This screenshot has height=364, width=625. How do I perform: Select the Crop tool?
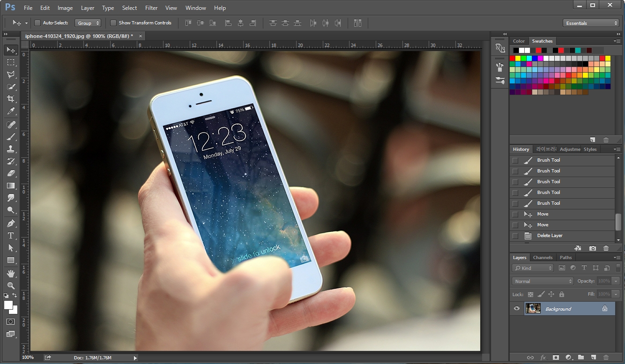[x=11, y=99]
